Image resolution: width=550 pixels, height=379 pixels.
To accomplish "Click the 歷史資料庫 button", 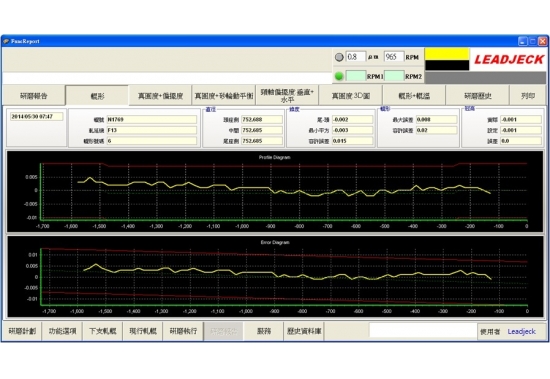I will click(304, 331).
